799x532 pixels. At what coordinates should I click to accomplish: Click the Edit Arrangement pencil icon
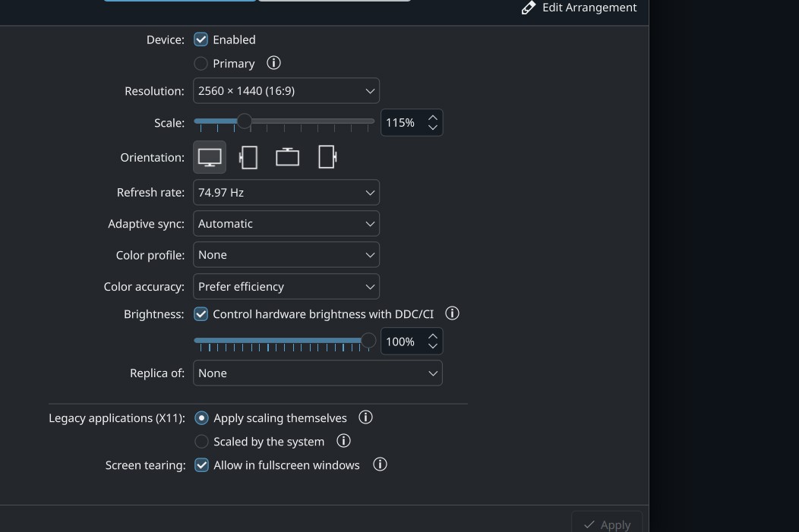(529, 8)
